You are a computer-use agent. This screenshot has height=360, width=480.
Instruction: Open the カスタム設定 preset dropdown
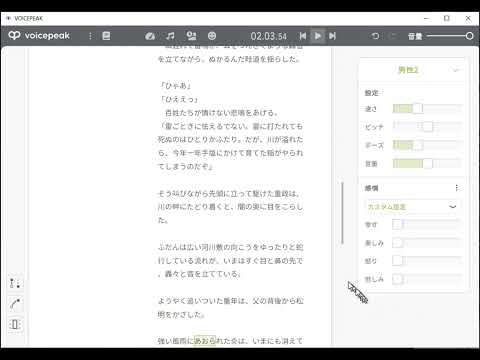click(x=412, y=207)
